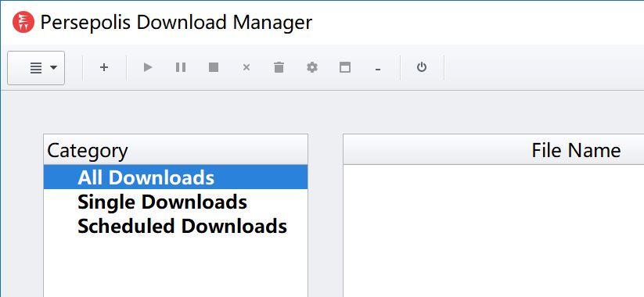644x297 pixels.
Task: Resume download with the play icon
Action: click(x=148, y=67)
